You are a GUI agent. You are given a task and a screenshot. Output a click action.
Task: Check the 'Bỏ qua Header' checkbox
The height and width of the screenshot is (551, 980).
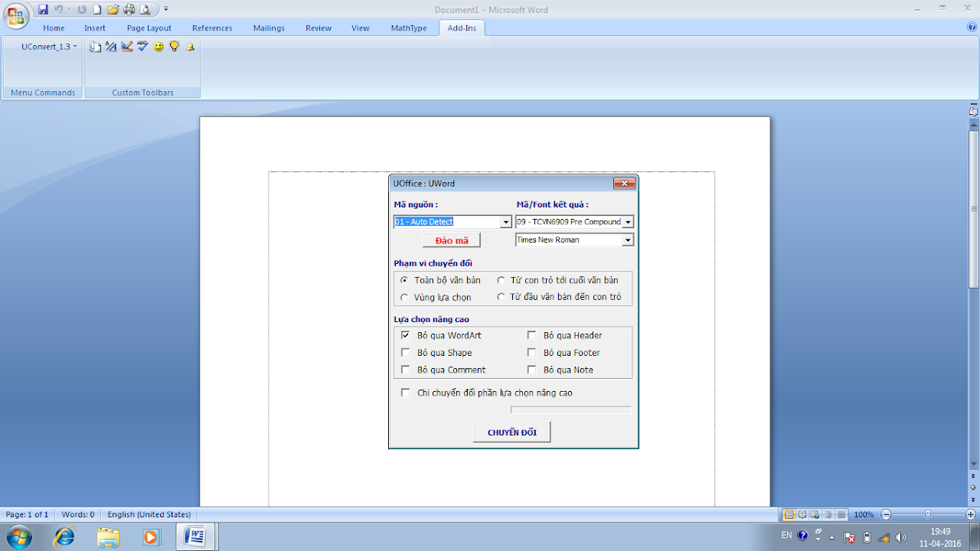[x=531, y=335]
